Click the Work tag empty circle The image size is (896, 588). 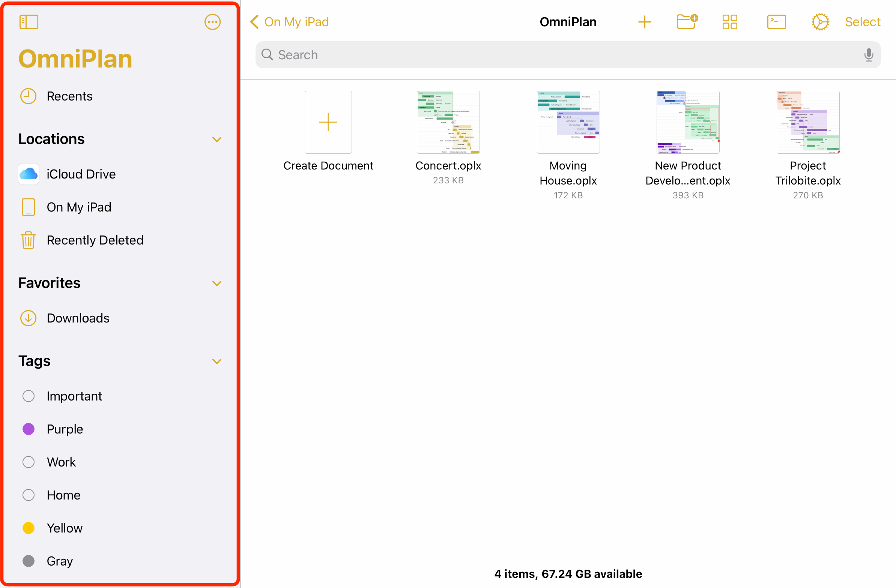pyautogui.click(x=29, y=462)
